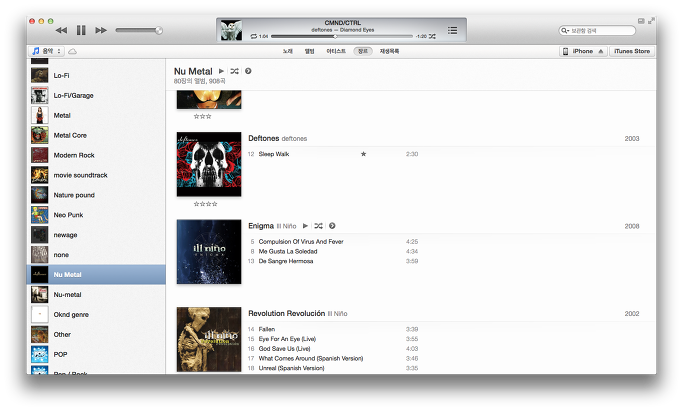
Task: Select the Metal Core genre
Action: click(96, 135)
